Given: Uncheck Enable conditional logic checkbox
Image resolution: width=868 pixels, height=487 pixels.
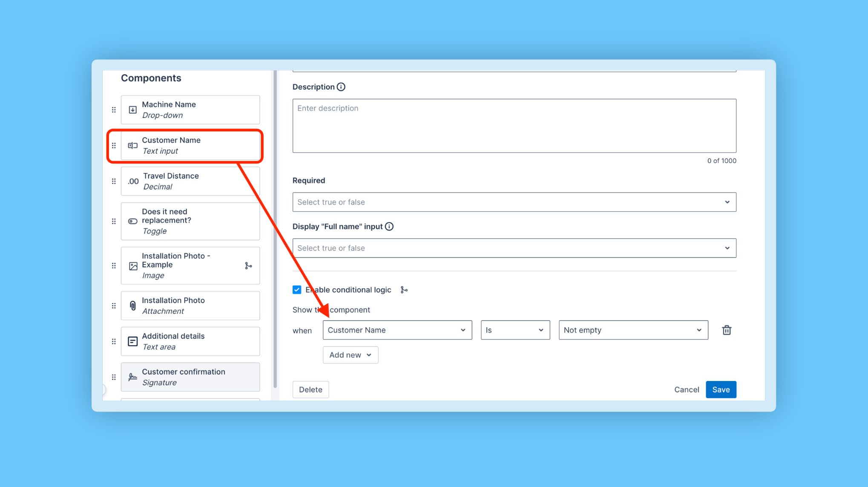Looking at the screenshot, I should click(297, 290).
